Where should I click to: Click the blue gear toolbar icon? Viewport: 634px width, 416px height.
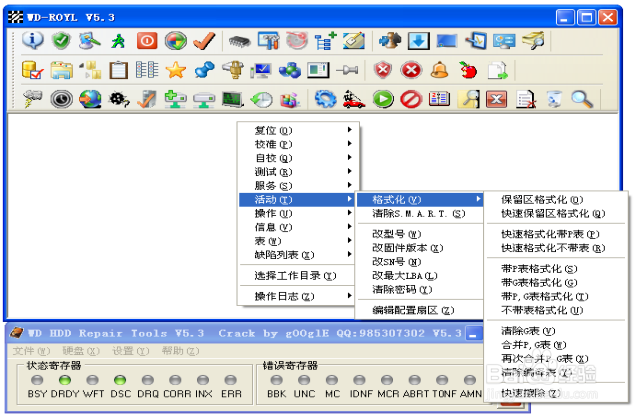click(325, 99)
